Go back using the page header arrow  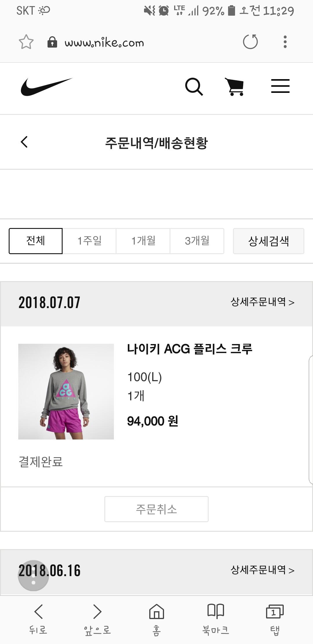click(24, 142)
